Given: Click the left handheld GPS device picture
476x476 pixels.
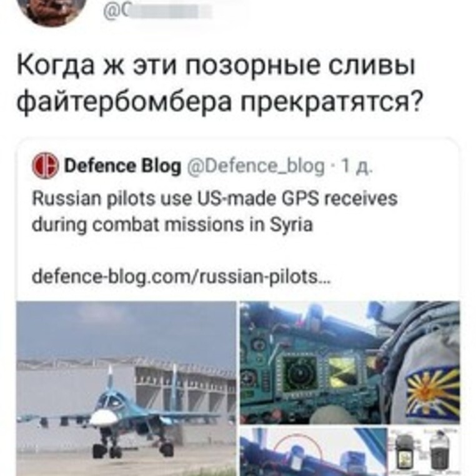Looking at the screenshot, I should pyautogui.click(x=404, y=455).
